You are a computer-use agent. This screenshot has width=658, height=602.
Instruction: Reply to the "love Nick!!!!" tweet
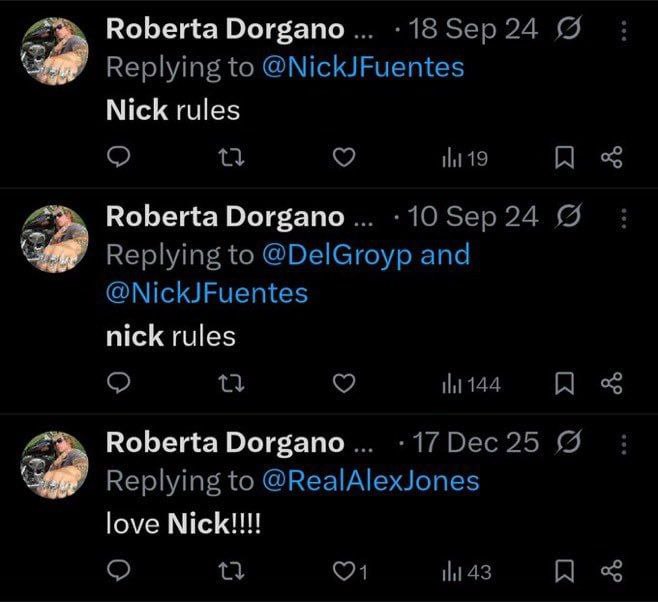click(119, 571)
